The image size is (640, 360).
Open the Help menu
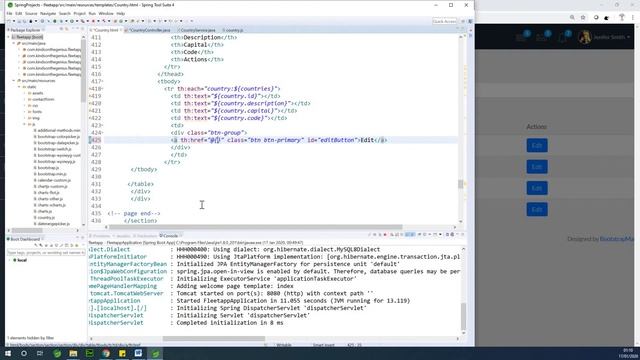pyautogui.click(x=120, y=13)
